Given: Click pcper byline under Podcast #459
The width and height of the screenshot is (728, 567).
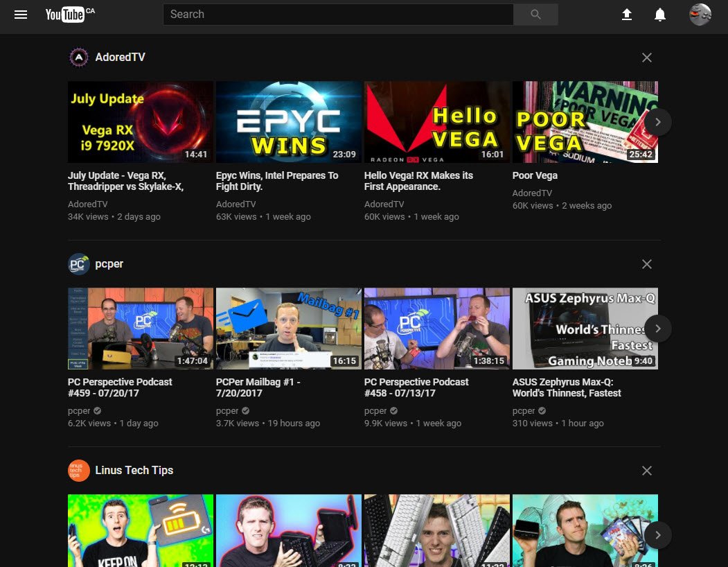Looking at the screenshot, I should tap(79, 411).
